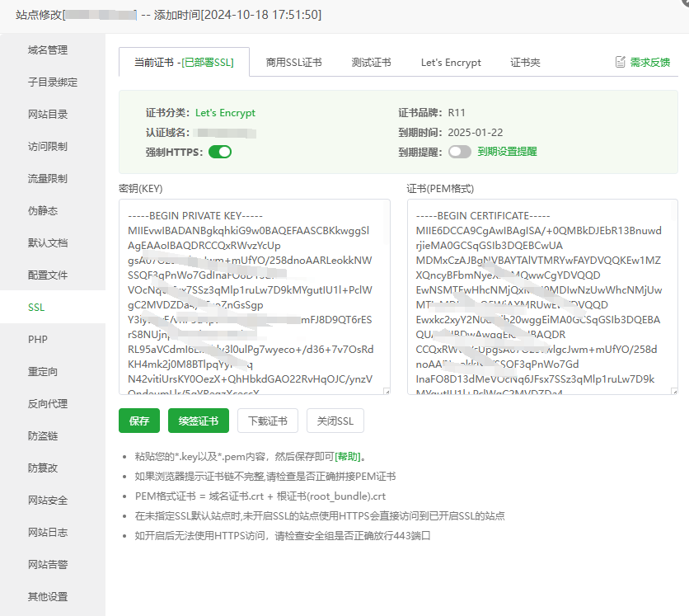Switch to the 商用SSL证书 tab

click(x=293, y=63)
